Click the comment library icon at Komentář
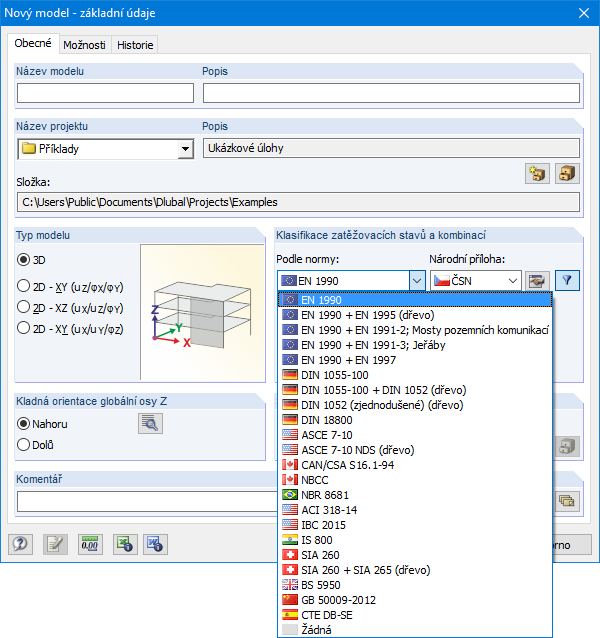The image size is (600, 638). (x=567, y=501)
